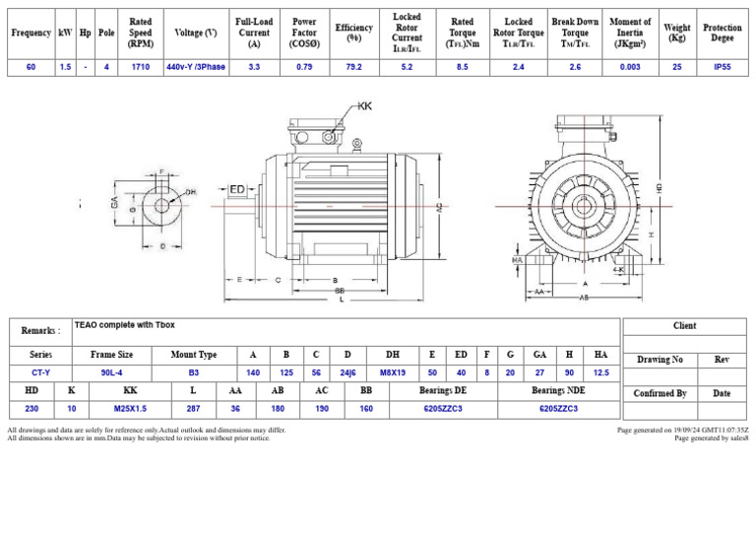Image resolution: width=756 pixels, height=535 pixels.
Task: Click dimension GA value 27
Action: pyautogui.click(x=539, y=372)
